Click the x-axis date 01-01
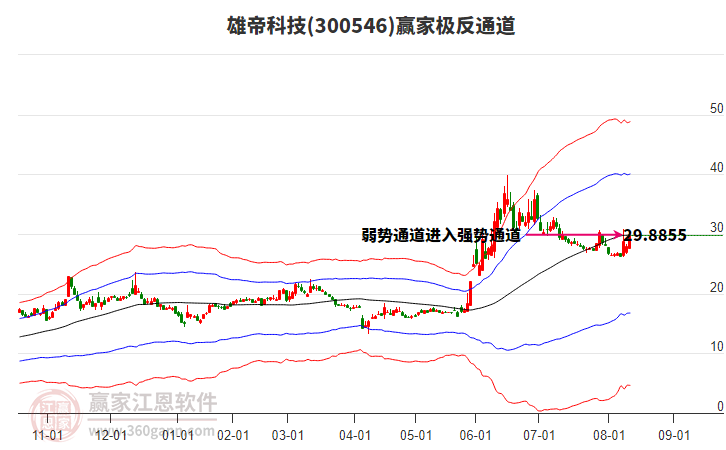The width and height of the screenshot is (726, 450). [x=178, y=436]
